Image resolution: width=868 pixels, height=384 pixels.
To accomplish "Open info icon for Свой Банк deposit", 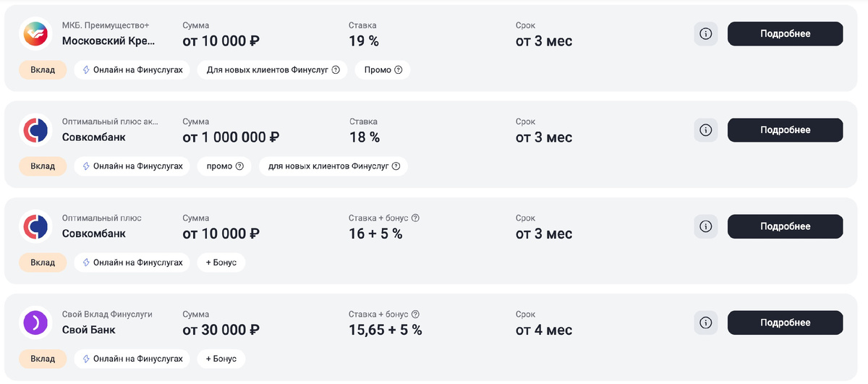I will click(705, 323).
